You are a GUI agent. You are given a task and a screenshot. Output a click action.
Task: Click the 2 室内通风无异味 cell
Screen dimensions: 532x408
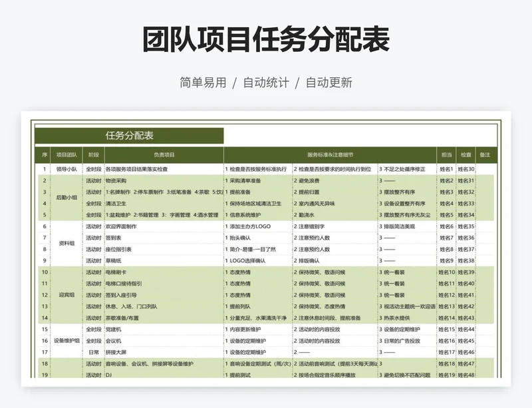[x=335, y=204]
